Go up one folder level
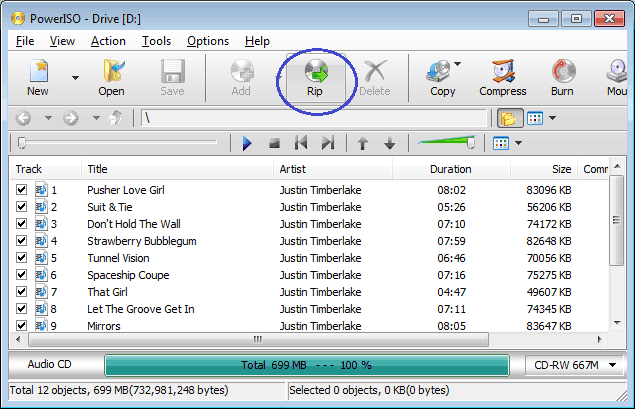This screenshot has width=635, height=409. click(x=116, y=118)
